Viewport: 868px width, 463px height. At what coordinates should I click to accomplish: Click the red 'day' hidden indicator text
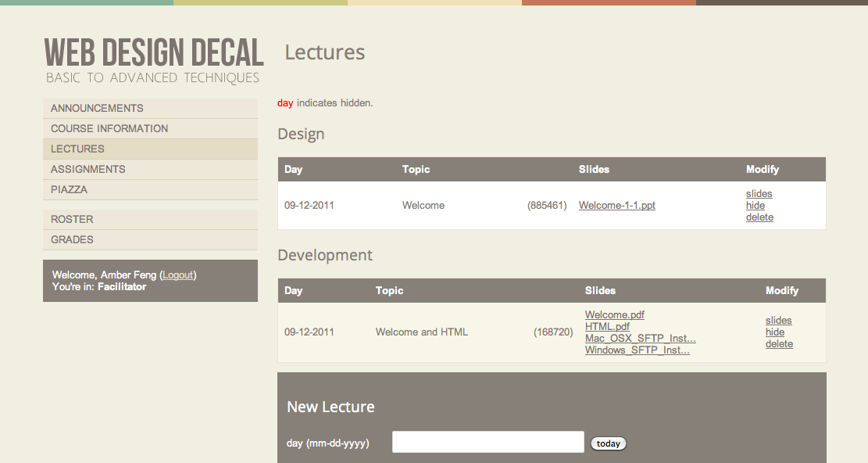285,103
